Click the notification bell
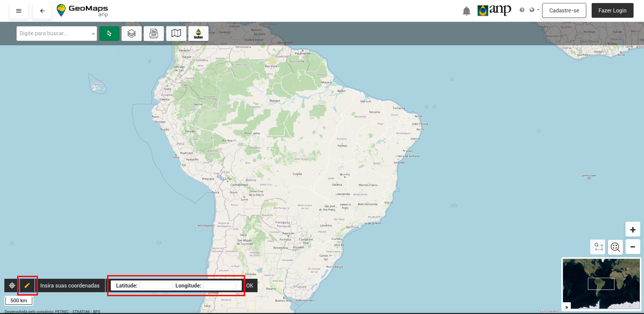The width and height of the screenshot is (644, 314). click(466, 10)
